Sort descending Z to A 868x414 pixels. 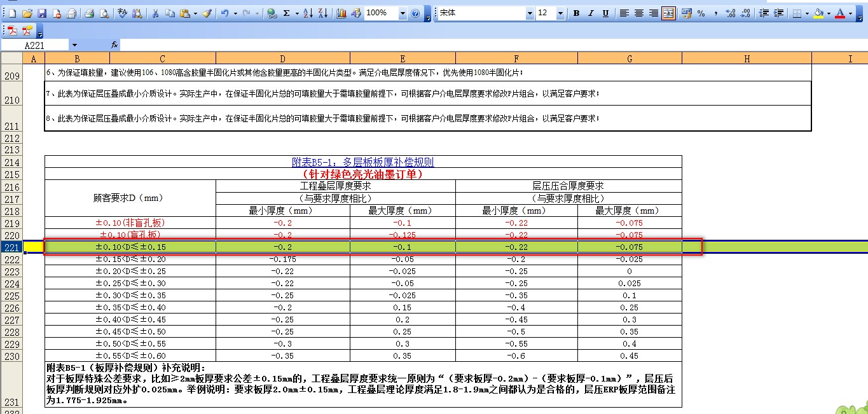click(322, 13)
